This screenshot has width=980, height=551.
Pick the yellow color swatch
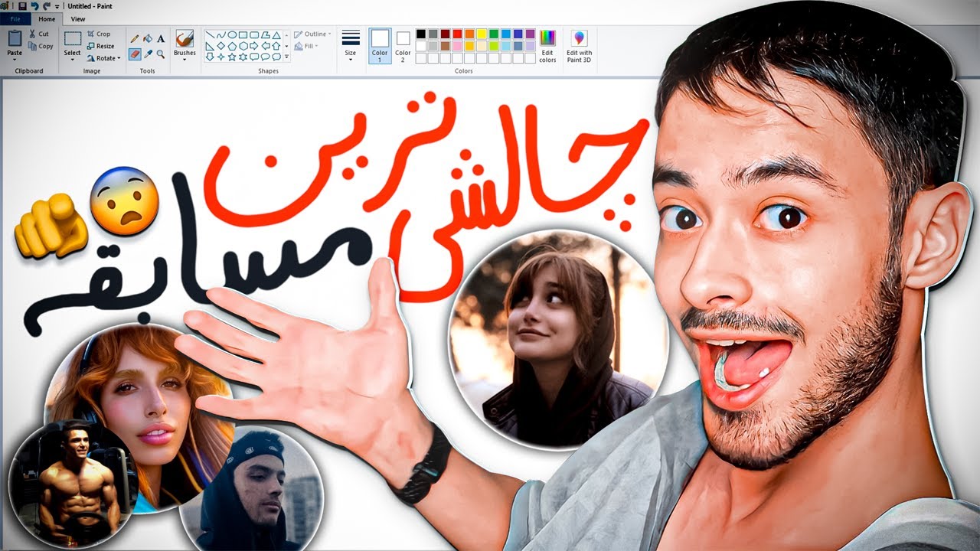482,34
